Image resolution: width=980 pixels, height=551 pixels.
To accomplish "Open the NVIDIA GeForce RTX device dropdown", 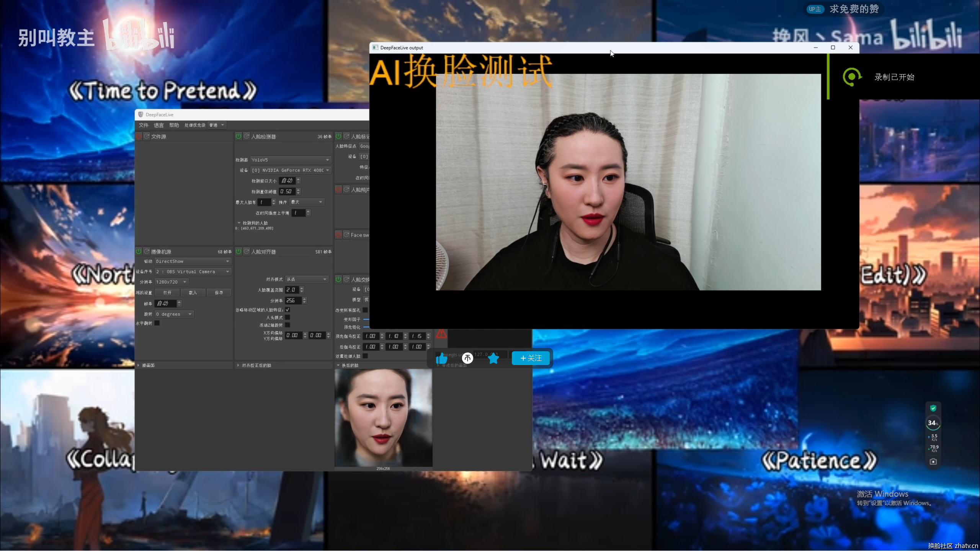I will click(291, 170).
